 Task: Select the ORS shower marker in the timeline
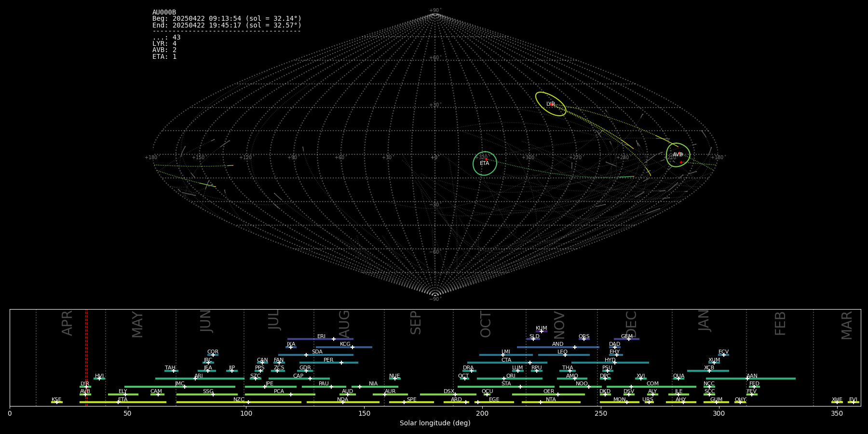point(584,339)
